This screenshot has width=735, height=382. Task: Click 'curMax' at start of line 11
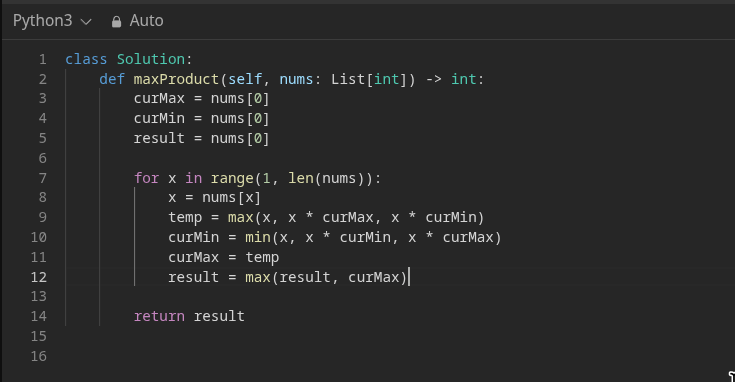click(194, 257)
